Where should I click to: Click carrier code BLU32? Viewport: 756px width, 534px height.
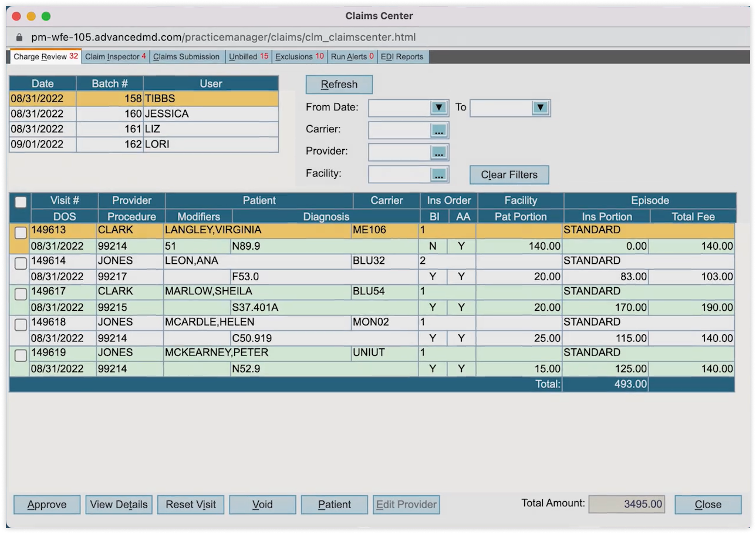click(369, 261)
